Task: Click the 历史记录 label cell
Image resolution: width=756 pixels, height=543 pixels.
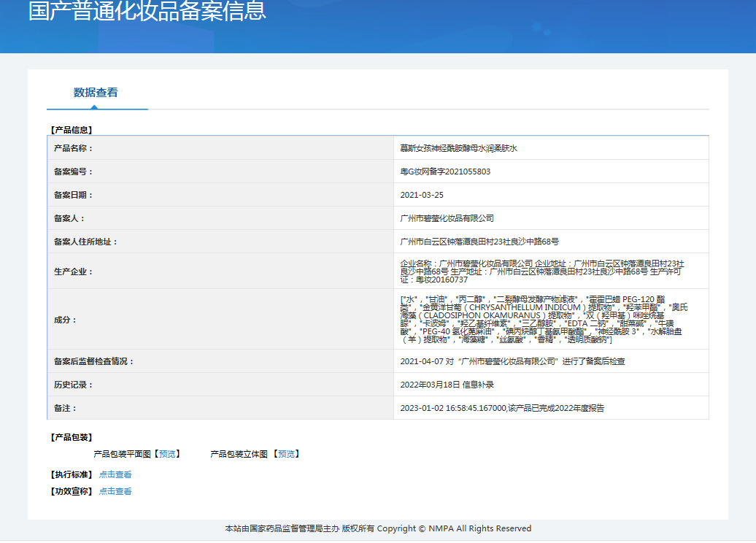Action: 220,385
